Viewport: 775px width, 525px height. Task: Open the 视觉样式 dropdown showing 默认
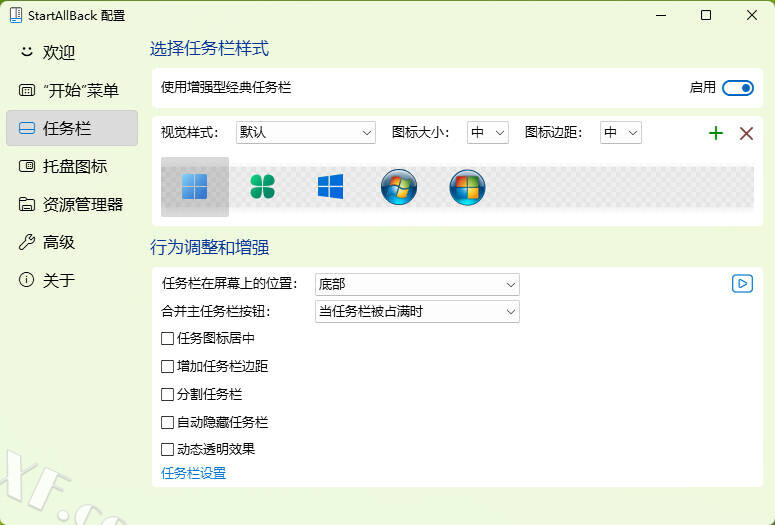tap(305, 132)
